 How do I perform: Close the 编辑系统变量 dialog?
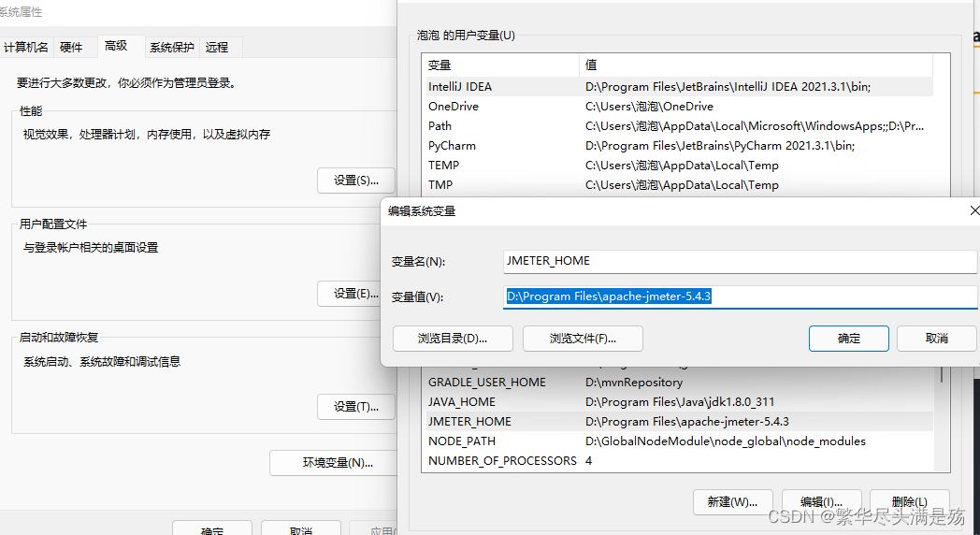tap(973, 210)
